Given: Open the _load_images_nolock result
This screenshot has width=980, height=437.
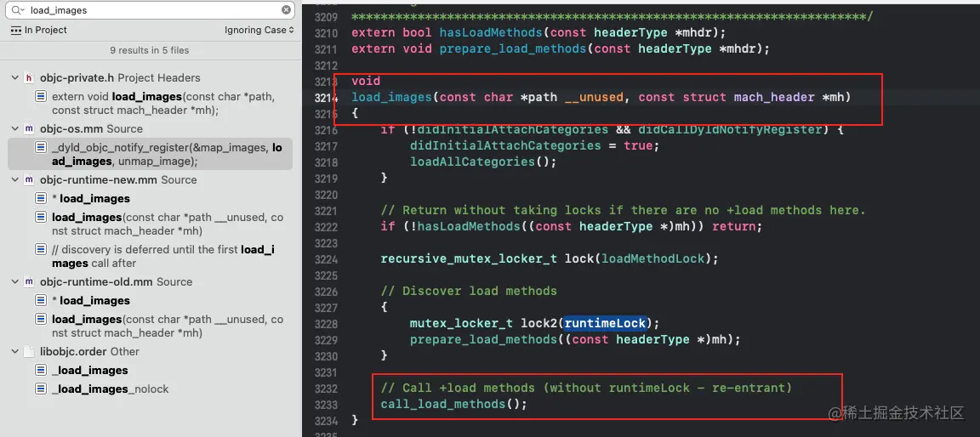Looking at the screenshot, I should [111, 389].
